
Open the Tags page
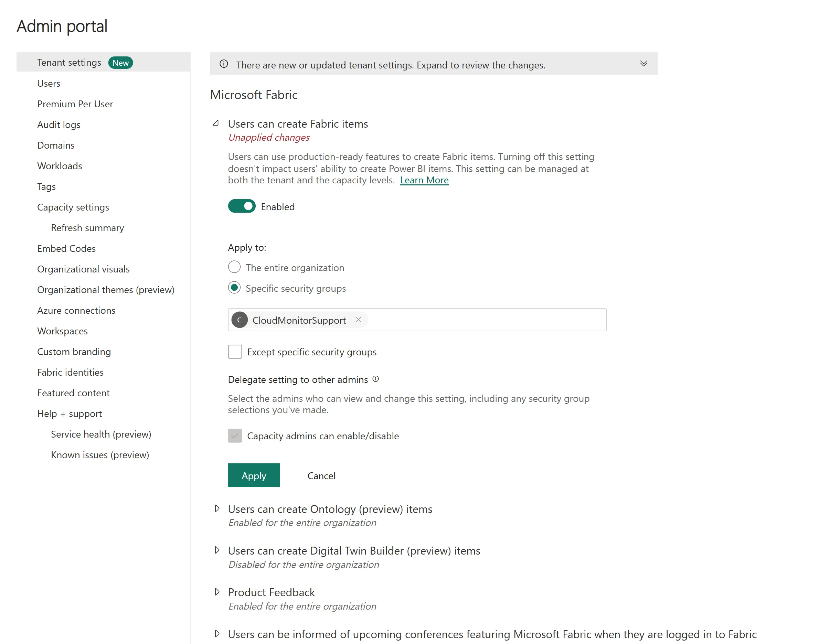click(x=46, y=187)
